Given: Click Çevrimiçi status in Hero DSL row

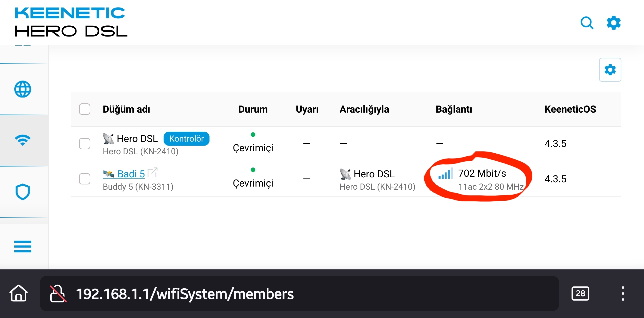Looking at the screenshot, I should [253, 148].
